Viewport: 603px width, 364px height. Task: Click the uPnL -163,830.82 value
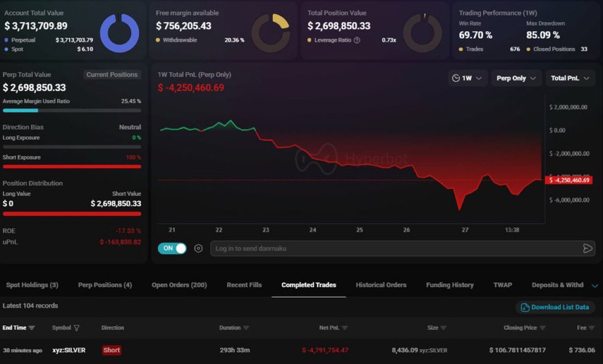click(x=120, y=242)
